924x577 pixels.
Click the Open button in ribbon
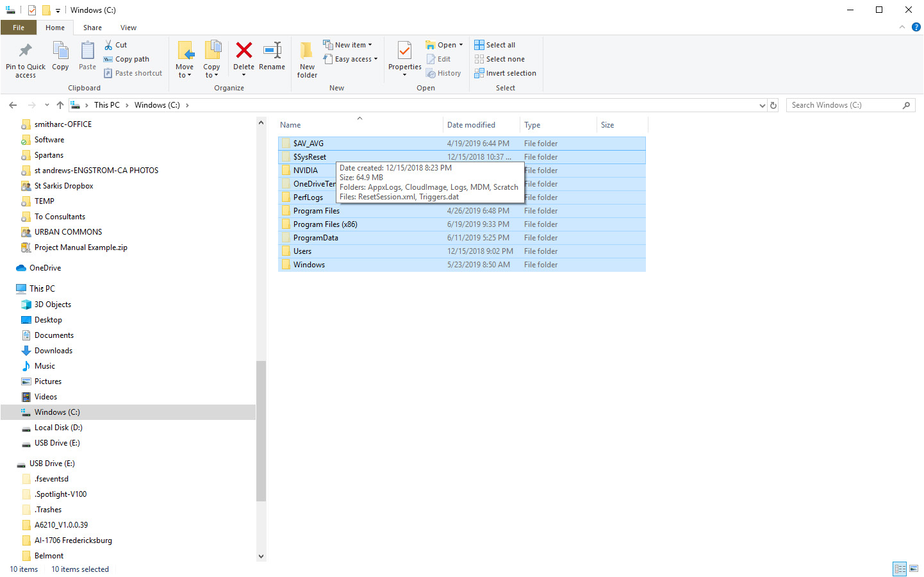coord(444,45)
